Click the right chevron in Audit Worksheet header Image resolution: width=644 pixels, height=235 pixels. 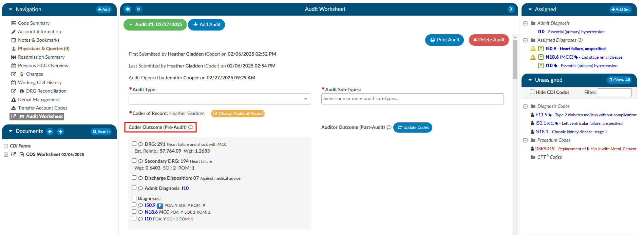(511, 9)
